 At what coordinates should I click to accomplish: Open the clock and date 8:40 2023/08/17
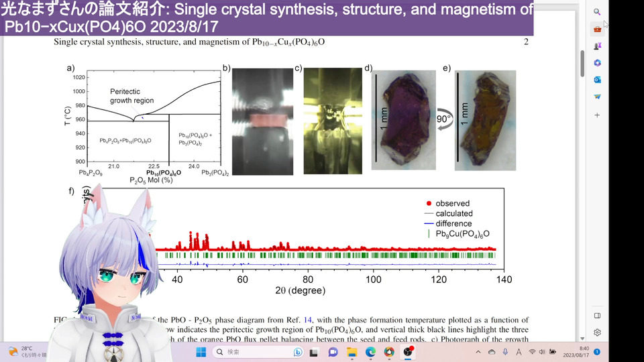pyautogui.click(x=576, y=352)
